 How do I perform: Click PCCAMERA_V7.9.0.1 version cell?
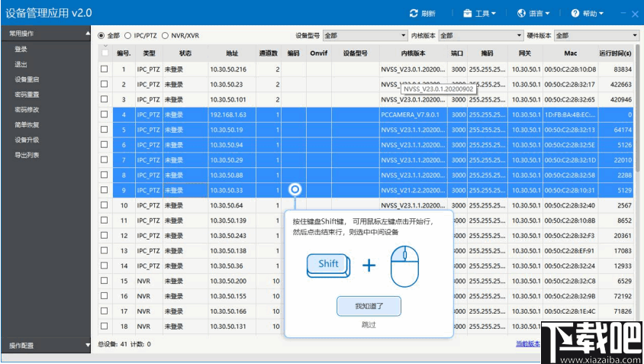(414, 114)
